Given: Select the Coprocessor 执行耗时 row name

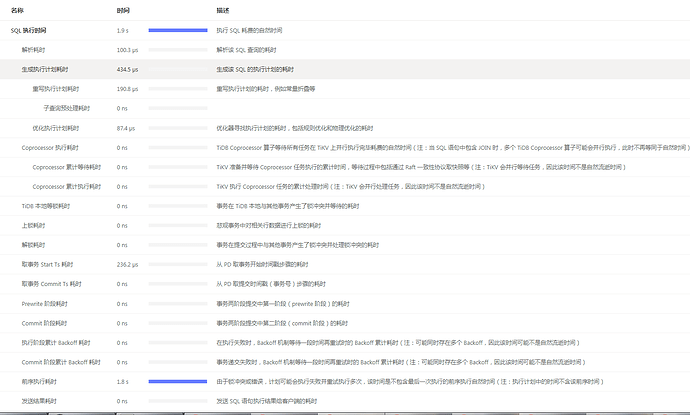Looking at the screenshot, I should click(50, 148).
